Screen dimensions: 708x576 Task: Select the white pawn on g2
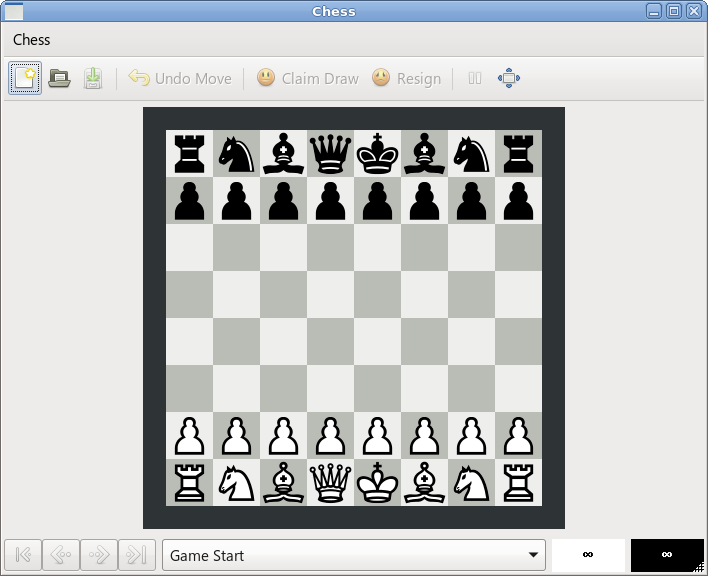pos(471,435)
